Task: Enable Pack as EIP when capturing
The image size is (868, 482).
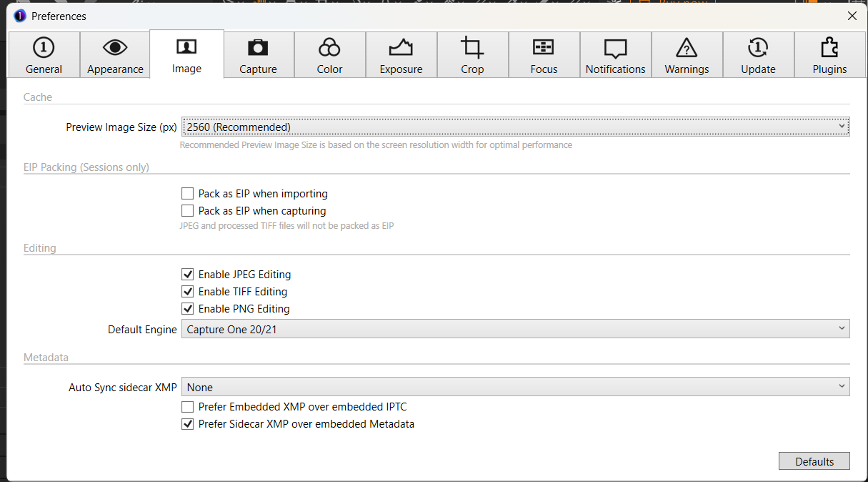Action: [188, 211]
